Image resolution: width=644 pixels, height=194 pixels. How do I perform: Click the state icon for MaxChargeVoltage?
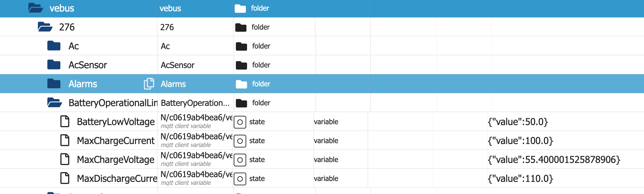[x=240, y=160]
